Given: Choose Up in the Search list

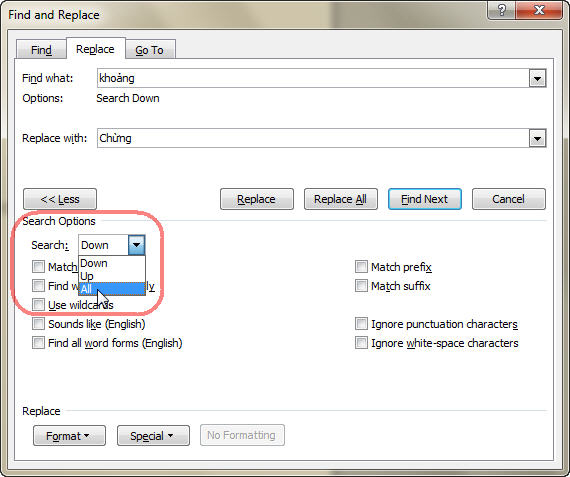Looking at the screenshot, I should coord(112,276).
